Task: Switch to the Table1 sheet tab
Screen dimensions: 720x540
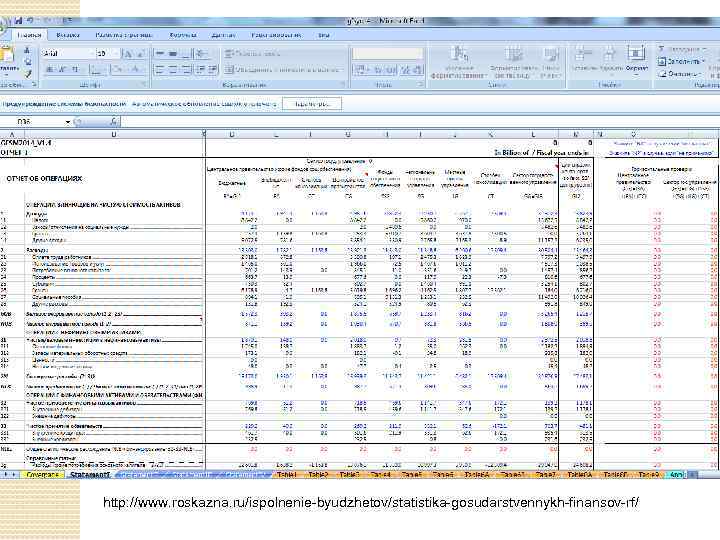Action: [x=287, y=475]
